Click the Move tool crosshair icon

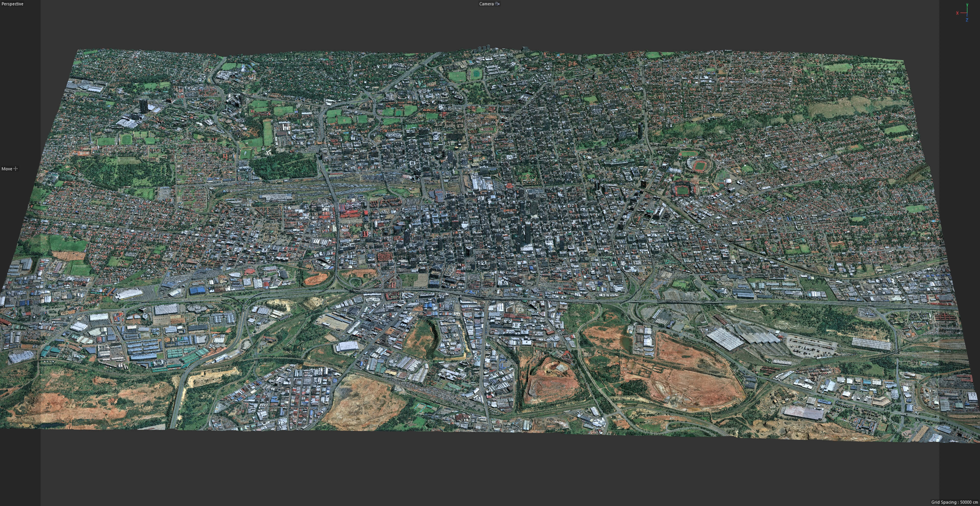click(16, 168)
